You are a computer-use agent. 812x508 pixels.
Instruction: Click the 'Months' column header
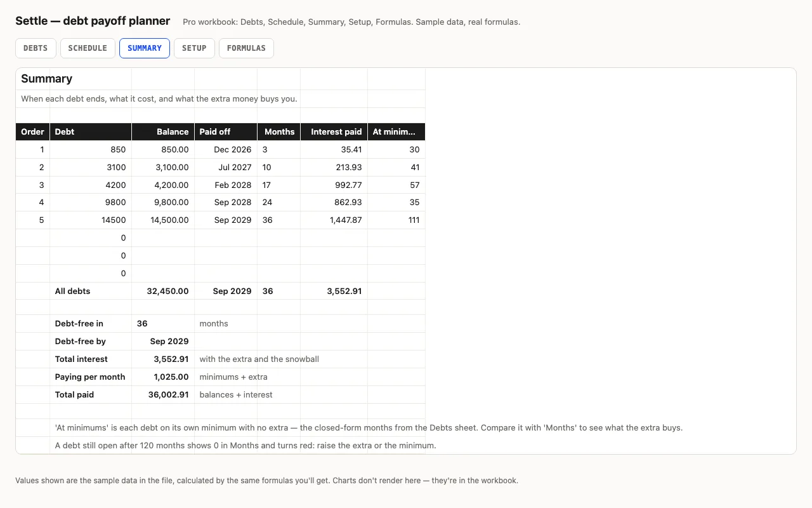[x=279, y=131]
